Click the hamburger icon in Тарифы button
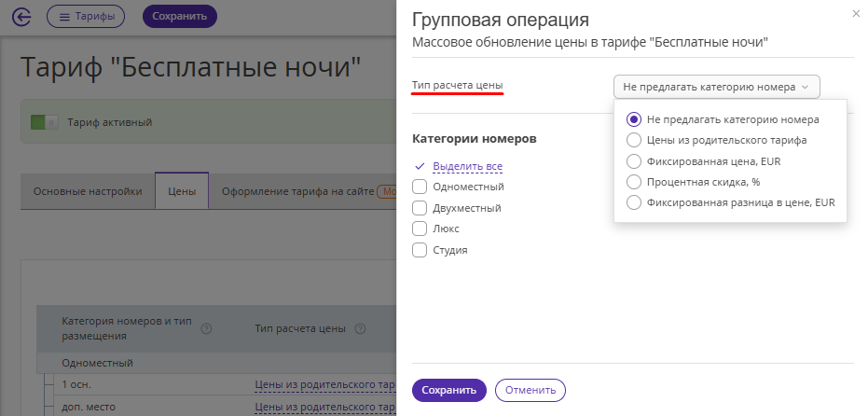 tap(64, 17)
